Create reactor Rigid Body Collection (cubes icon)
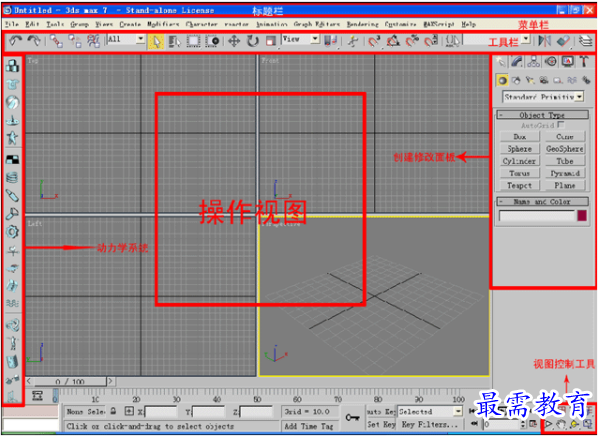598x436 pixels. 13,65
